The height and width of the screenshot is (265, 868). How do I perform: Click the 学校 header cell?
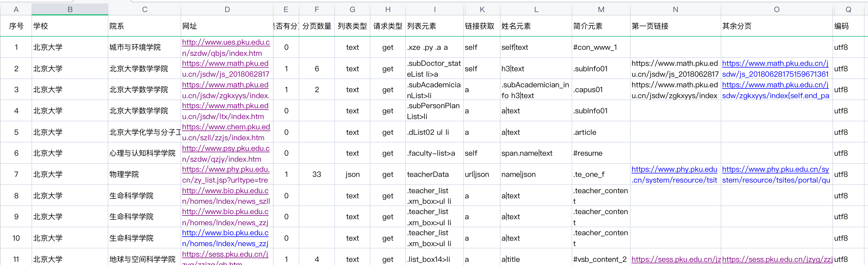(70, 26)
